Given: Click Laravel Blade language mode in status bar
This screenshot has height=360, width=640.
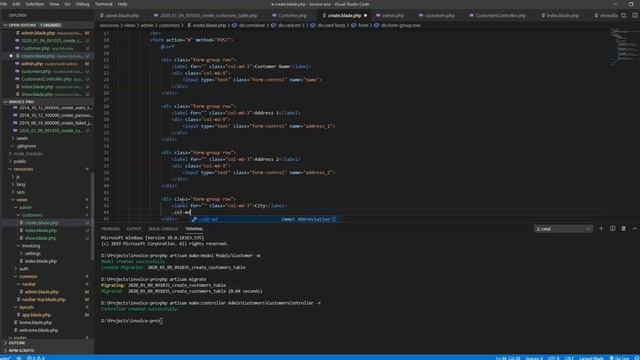Looking at the screenshot, I should [x=591, y=358].
